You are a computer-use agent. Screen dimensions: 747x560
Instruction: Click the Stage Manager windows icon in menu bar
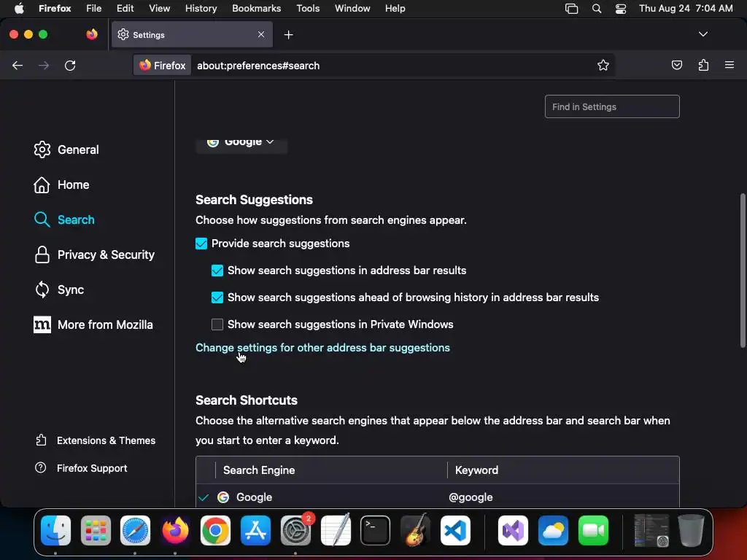571,8
